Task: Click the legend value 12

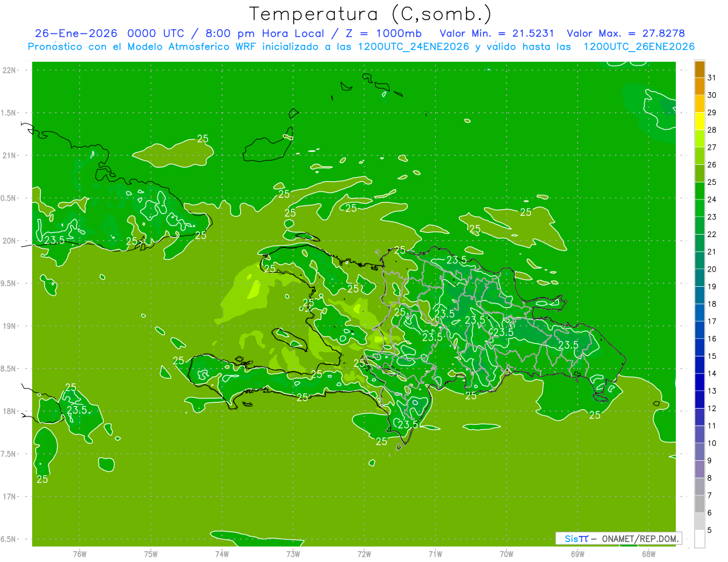Action: point(712,408)
